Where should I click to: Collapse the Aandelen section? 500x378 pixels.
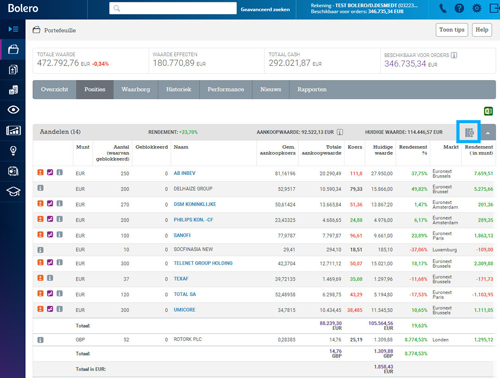point(488,132)
